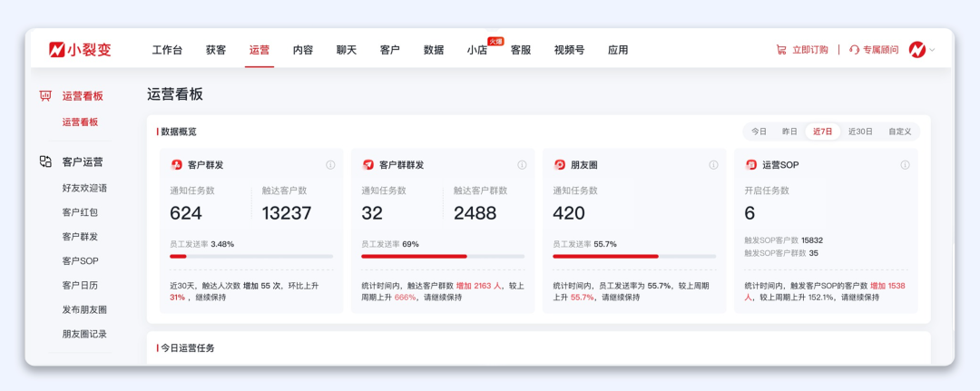This screenshot has height=391, width=980.
Task: Click the info icon on 朋友圈 card
Action: pyautogui.click(x=713, y=165)
